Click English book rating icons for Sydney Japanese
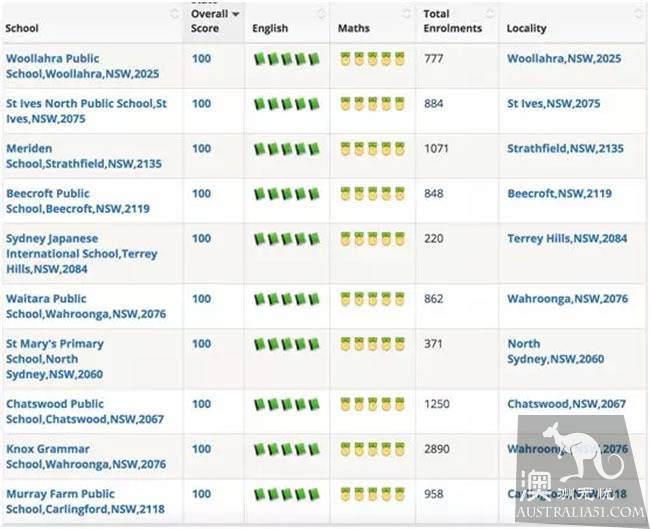 (287, 239)
